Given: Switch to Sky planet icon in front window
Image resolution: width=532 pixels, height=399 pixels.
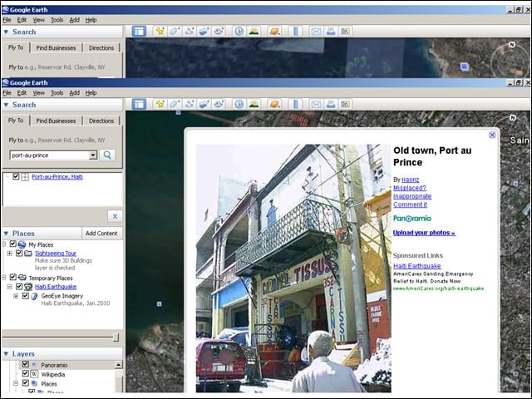Looking at the screenshot, I should tap(274, 104).
